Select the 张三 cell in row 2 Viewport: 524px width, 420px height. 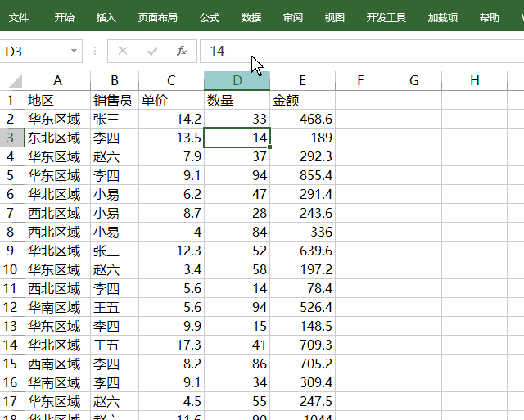tap(115, 119)
